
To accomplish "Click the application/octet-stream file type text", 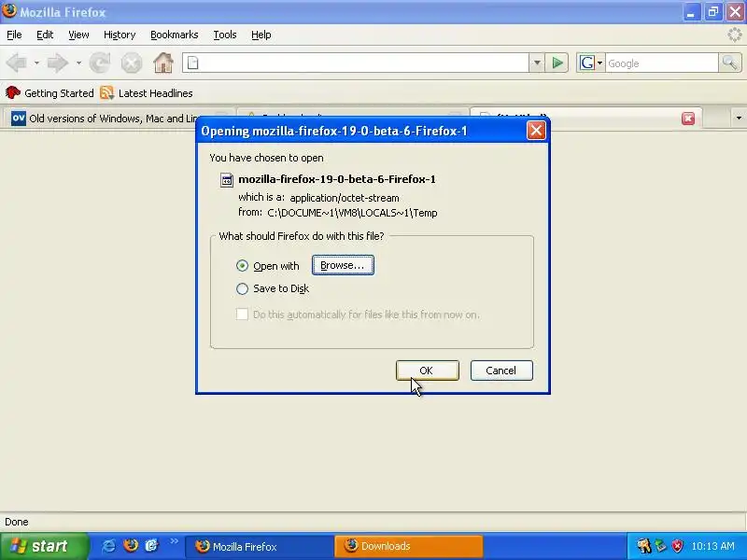I will click(x=345, y=198).
